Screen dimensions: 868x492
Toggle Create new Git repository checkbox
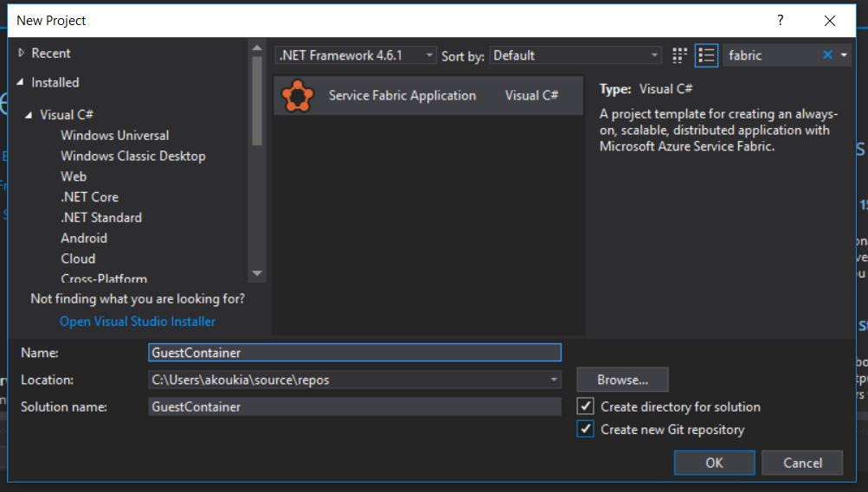585,429
